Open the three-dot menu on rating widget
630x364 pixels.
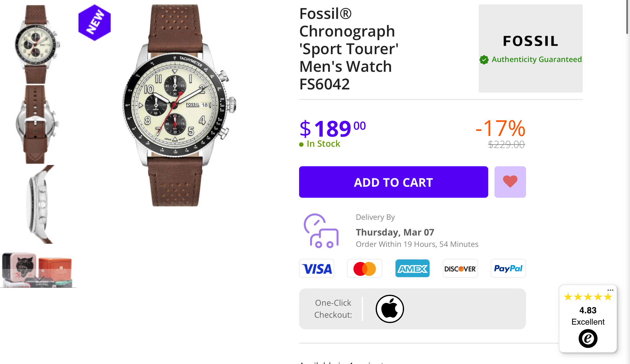click(x=610, y=290)
